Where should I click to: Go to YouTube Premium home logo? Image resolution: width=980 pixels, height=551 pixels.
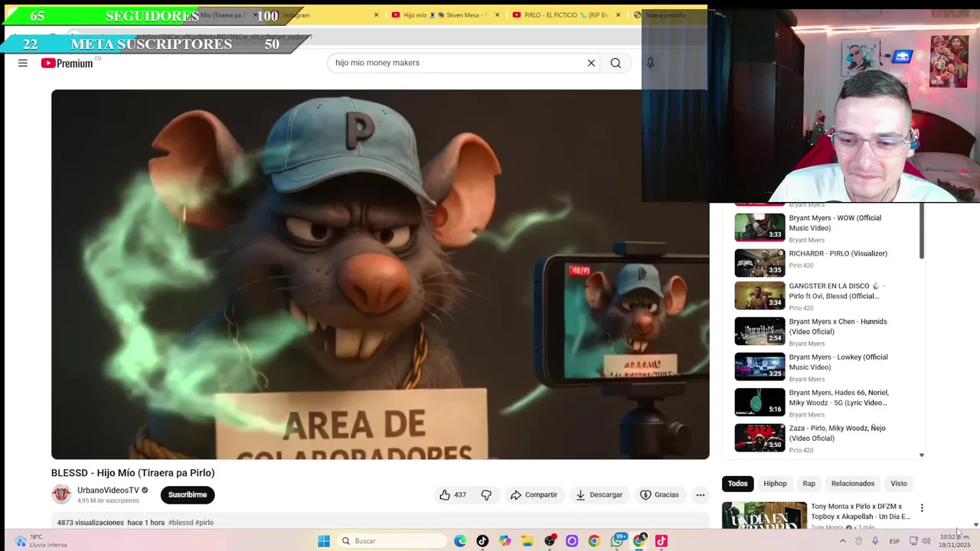tap(67, 63)
